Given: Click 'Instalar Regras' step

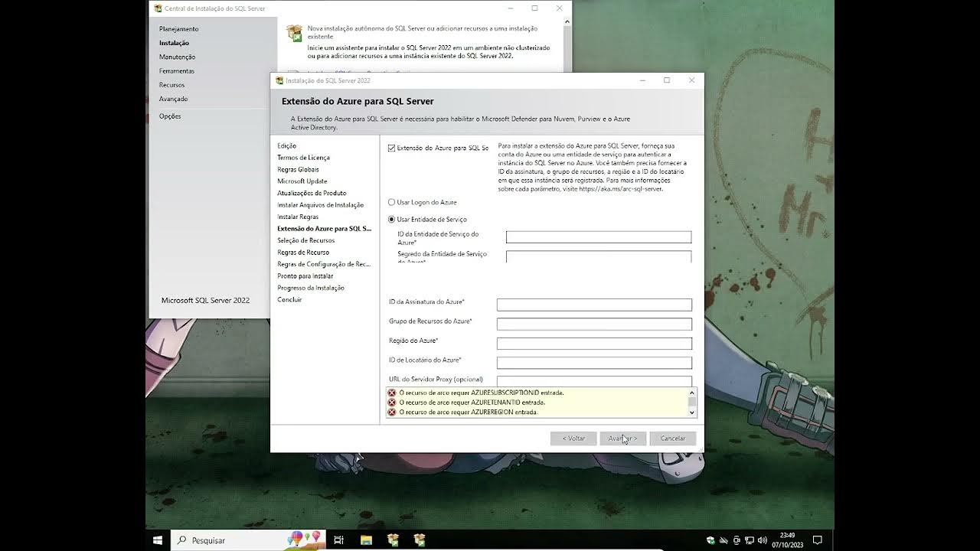Looking at the screenshot, I should click(x=298, y=217).
